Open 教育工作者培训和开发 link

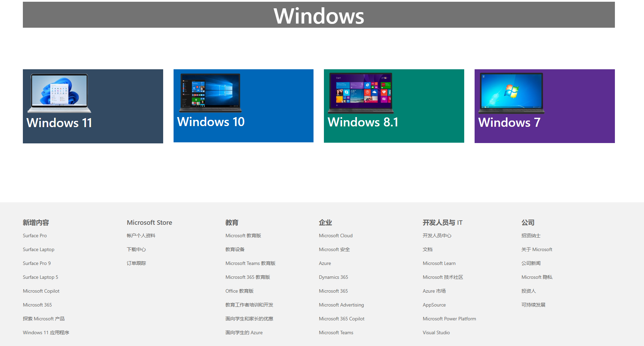pyautogui.click(x=249, y=305)
